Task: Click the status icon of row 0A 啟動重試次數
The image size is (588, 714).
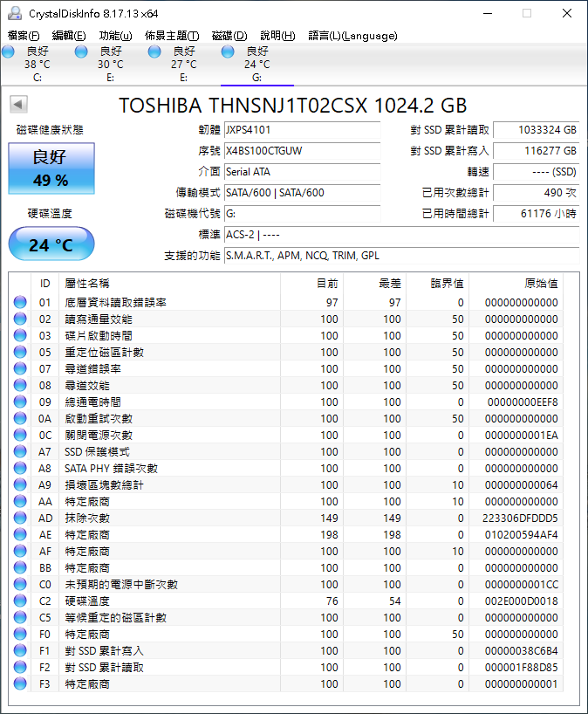Action: coord(20,418)
